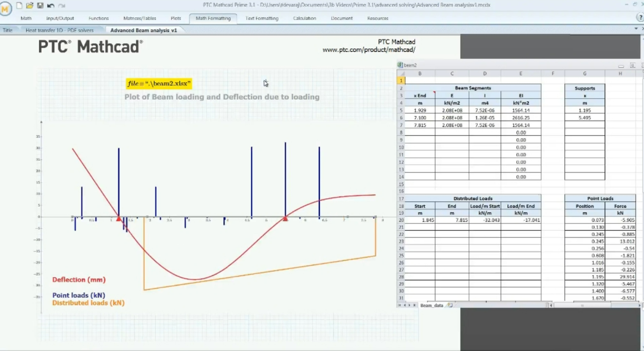Click the Distributed Loads header cell
Image resolution: width=644 pixels, height=351 pixels.
473,199
